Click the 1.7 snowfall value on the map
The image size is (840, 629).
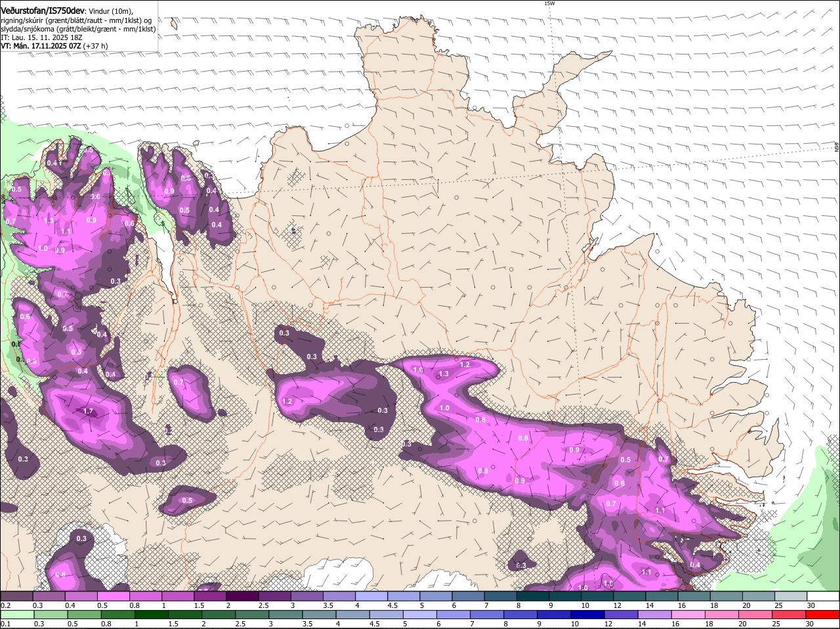click(x=89, y=412)
